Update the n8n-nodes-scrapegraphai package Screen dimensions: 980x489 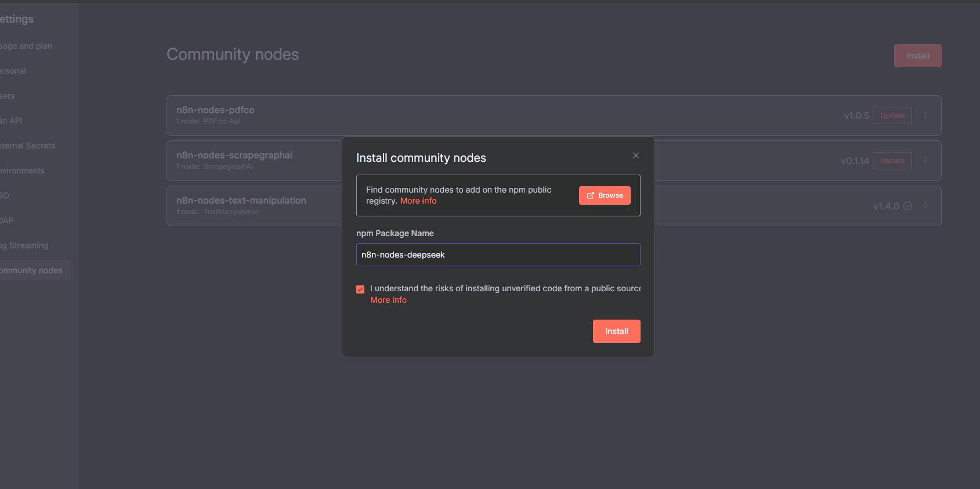tap(892, 161)
